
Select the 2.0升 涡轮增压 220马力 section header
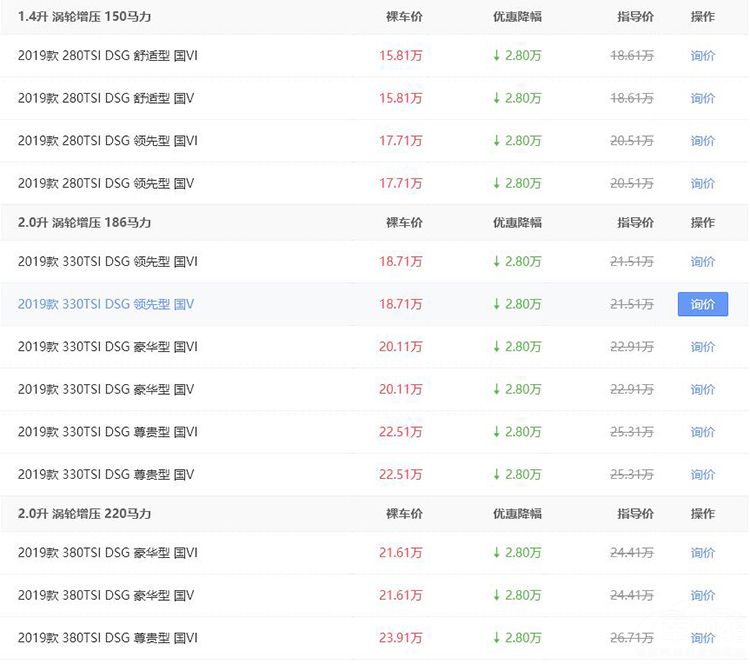point(84,514)
